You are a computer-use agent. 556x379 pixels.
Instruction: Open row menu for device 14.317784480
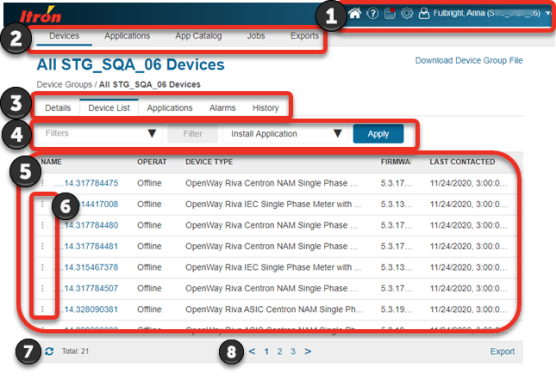point(43,225)
